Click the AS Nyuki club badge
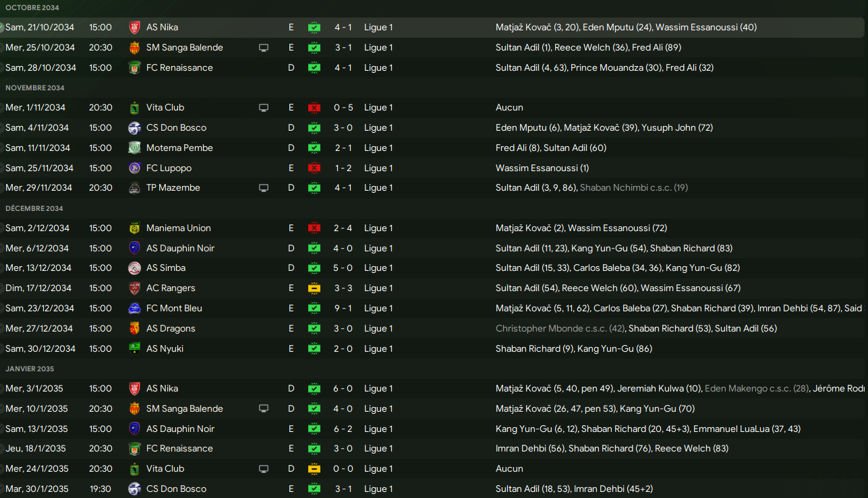 (134, 349)
